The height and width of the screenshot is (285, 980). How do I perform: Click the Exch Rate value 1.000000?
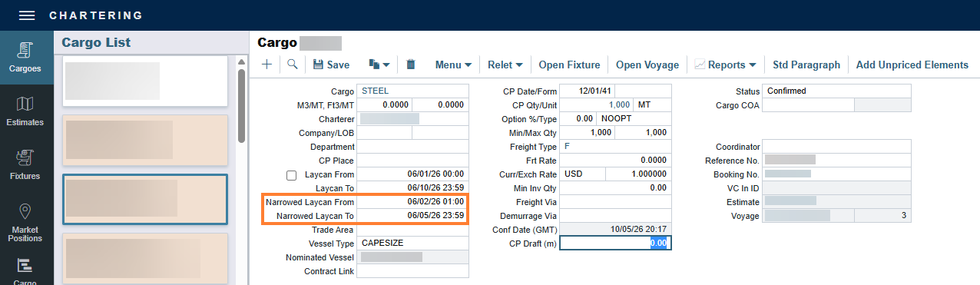(638, 174)
